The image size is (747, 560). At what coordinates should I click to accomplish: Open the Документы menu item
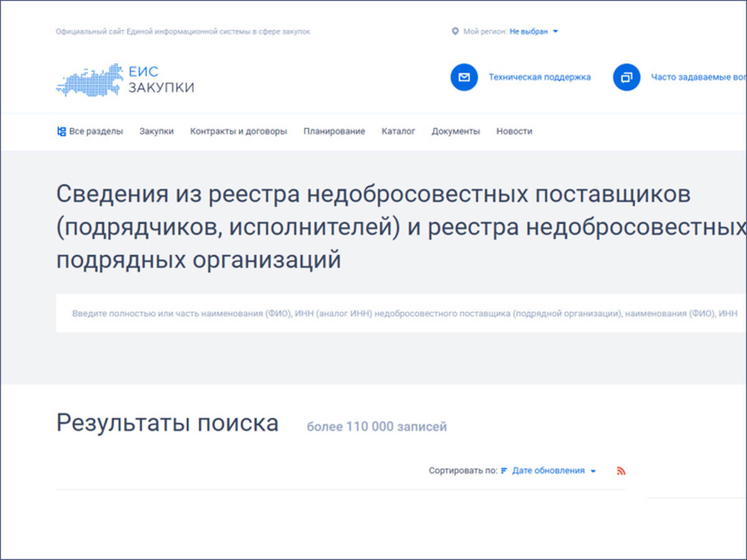point(456,131)
